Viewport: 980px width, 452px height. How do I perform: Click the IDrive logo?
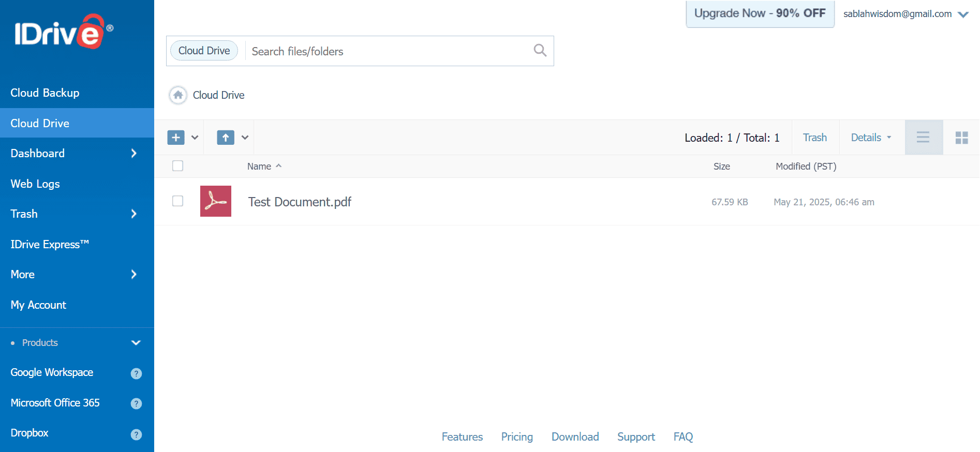(x=64, y=32)
